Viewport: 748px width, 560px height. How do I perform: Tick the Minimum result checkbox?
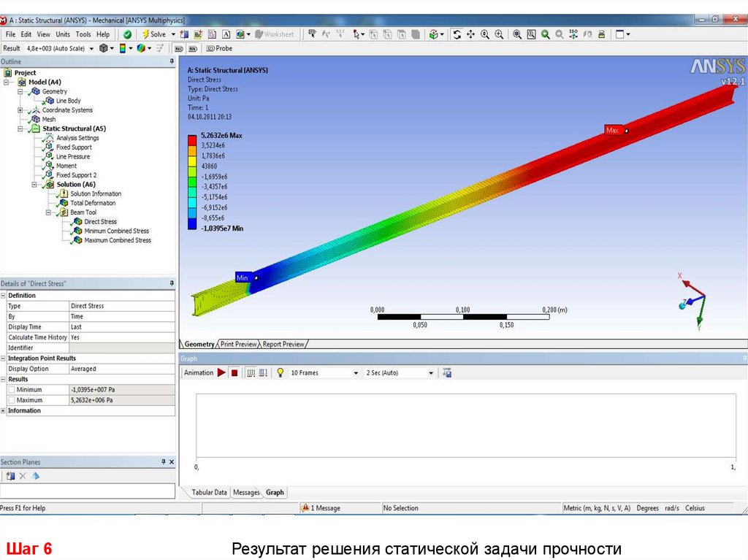tap(12, 390)
